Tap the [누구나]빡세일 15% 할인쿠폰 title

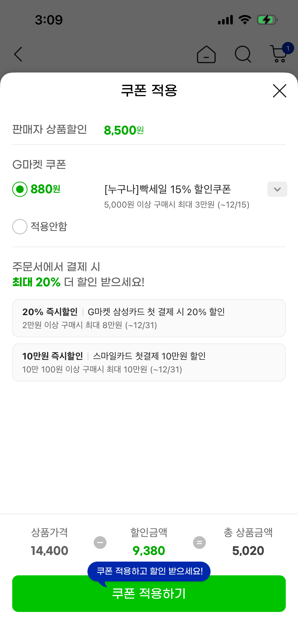click(168, 189)
